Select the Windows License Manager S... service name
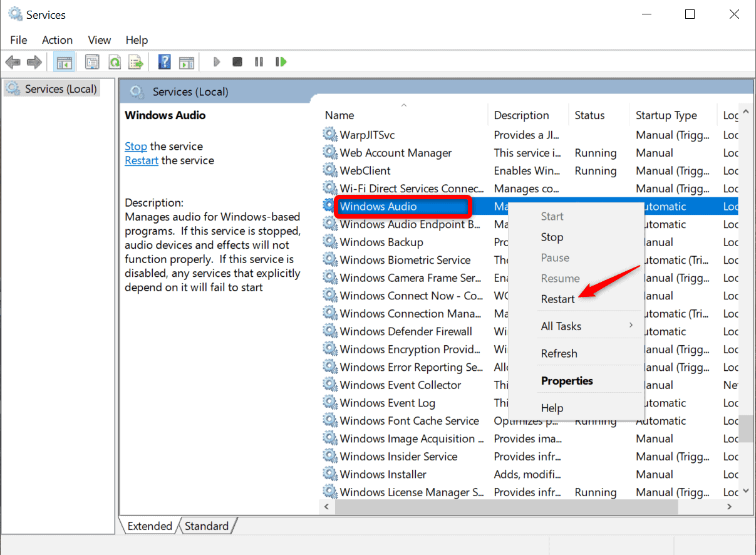Viewport: 756px width, 555px height. coord(412,492)
